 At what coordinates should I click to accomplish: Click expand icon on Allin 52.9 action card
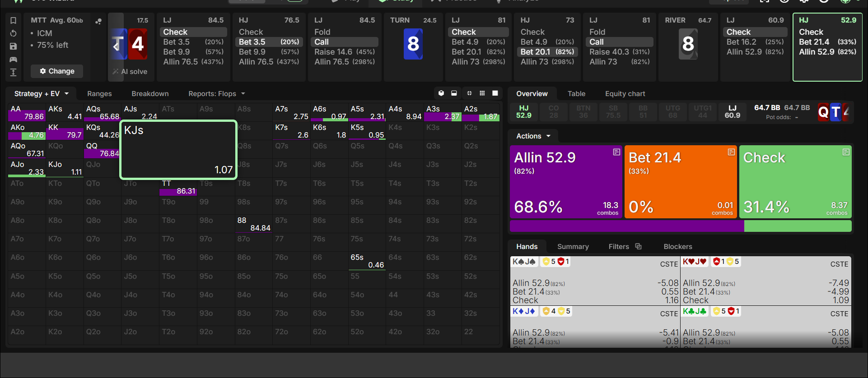(616, 152)
